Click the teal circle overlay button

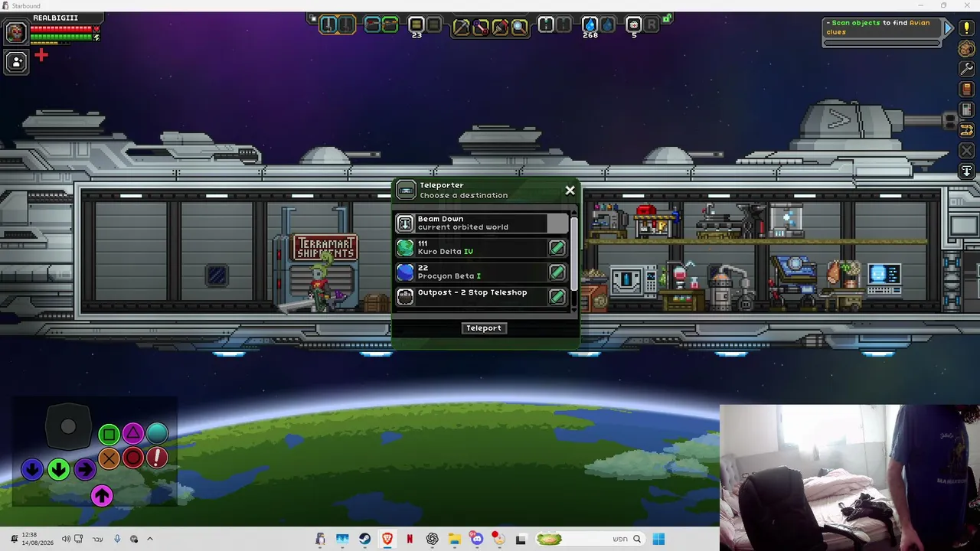[157, 434]
